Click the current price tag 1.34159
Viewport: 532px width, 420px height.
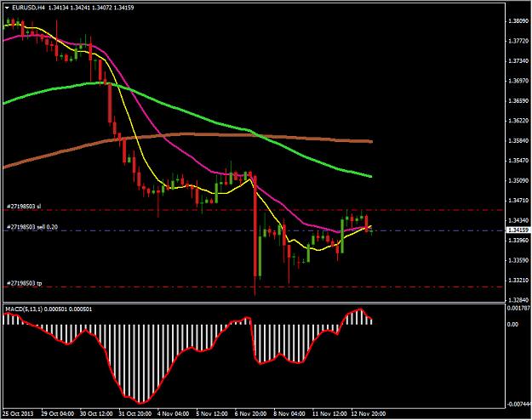(x=518, y=230)
